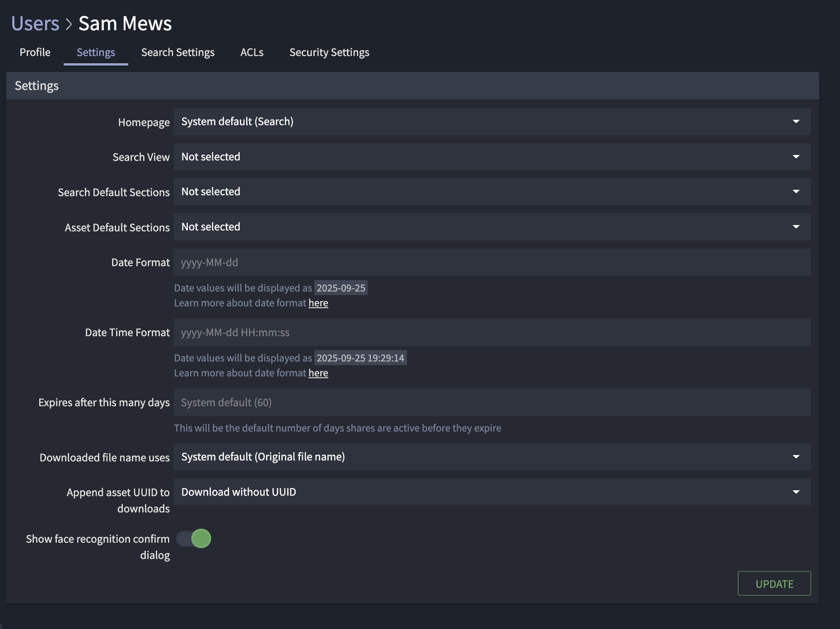
Task: Open the date format help link
Action: click(318, 303)
